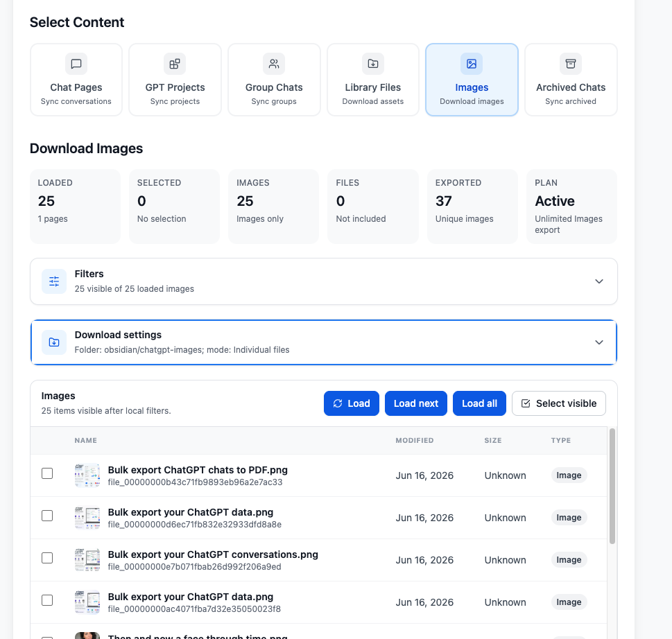Expand the Filters panel chevron

(598, 281)
